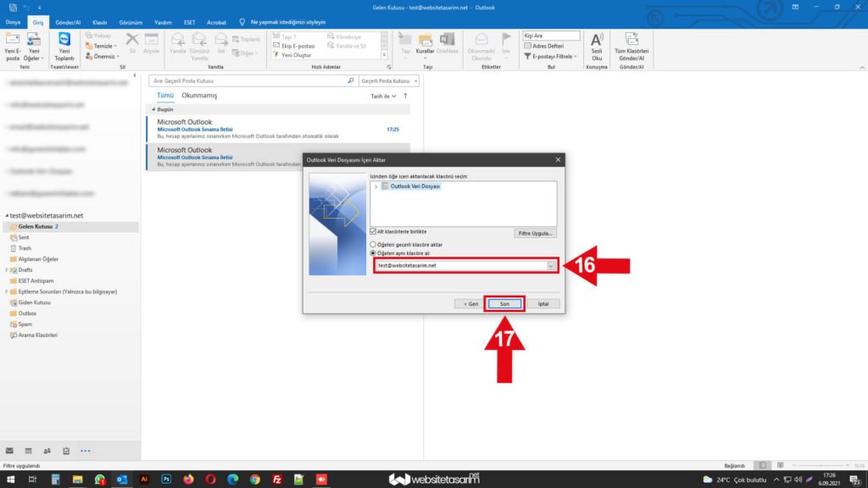868x488 pixels.
Task: Switch to the Görünüm ribbon tab
Action: pyautogui.click(x=130, y=22)
